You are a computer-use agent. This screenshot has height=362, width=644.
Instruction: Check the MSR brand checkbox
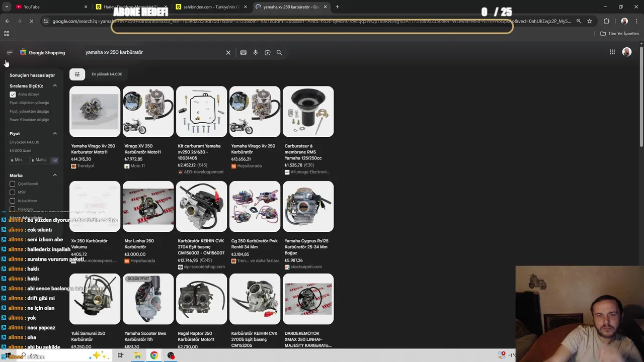(x=13, y=193)
